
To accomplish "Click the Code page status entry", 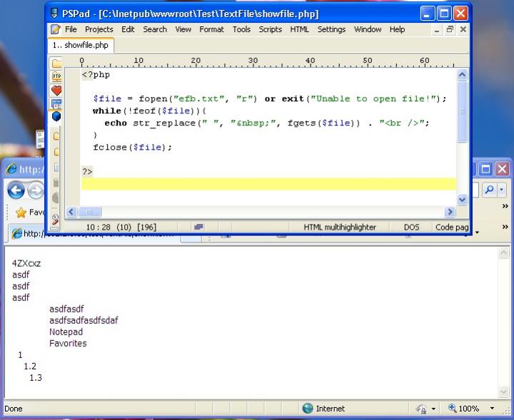I will coord(452,227).
